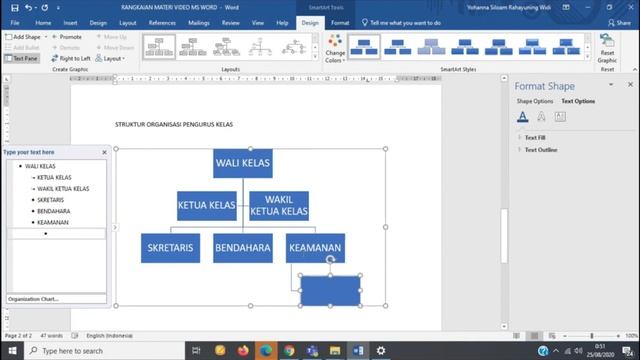Click the rotate handle above empty shape

point(330,259)
